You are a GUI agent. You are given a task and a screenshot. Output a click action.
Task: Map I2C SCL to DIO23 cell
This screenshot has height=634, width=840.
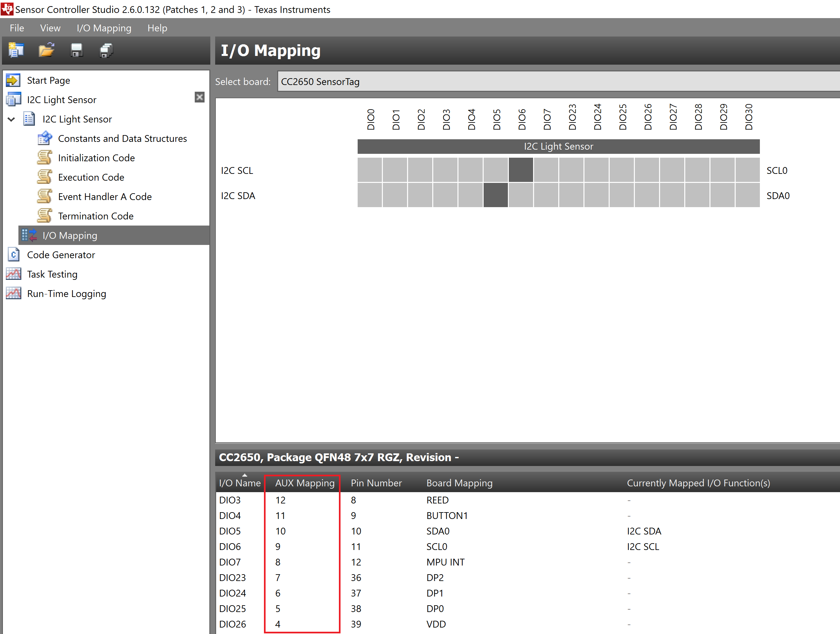click(571, 170)
